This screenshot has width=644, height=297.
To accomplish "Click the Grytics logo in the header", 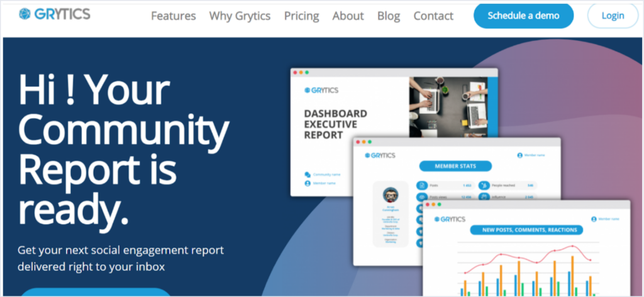I will pos(55,14).
